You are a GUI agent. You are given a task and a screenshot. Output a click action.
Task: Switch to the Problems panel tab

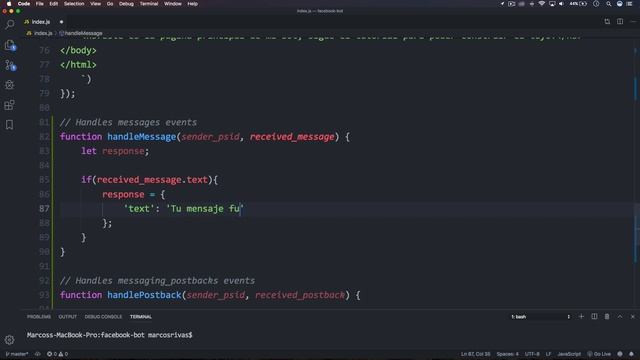pos(39,317)
